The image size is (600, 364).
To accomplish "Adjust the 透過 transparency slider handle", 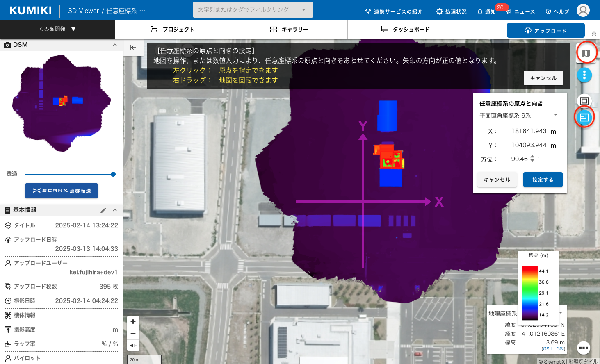I will 113,174.
